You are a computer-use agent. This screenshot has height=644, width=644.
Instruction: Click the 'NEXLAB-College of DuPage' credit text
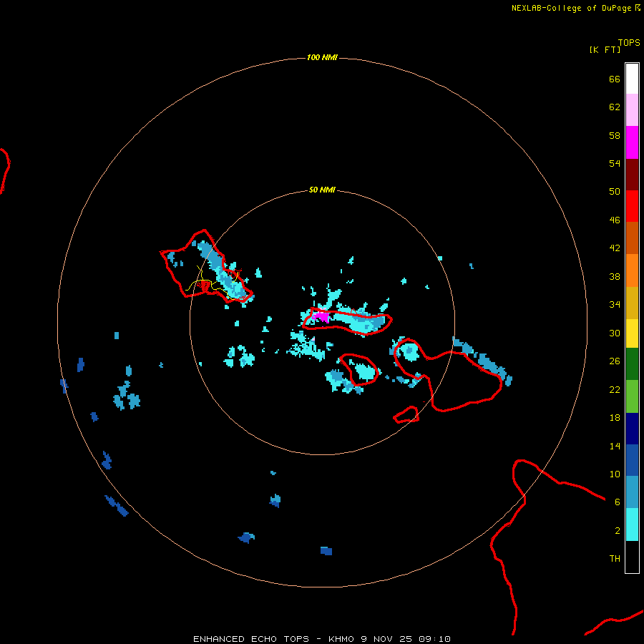(x=571, y=8)
